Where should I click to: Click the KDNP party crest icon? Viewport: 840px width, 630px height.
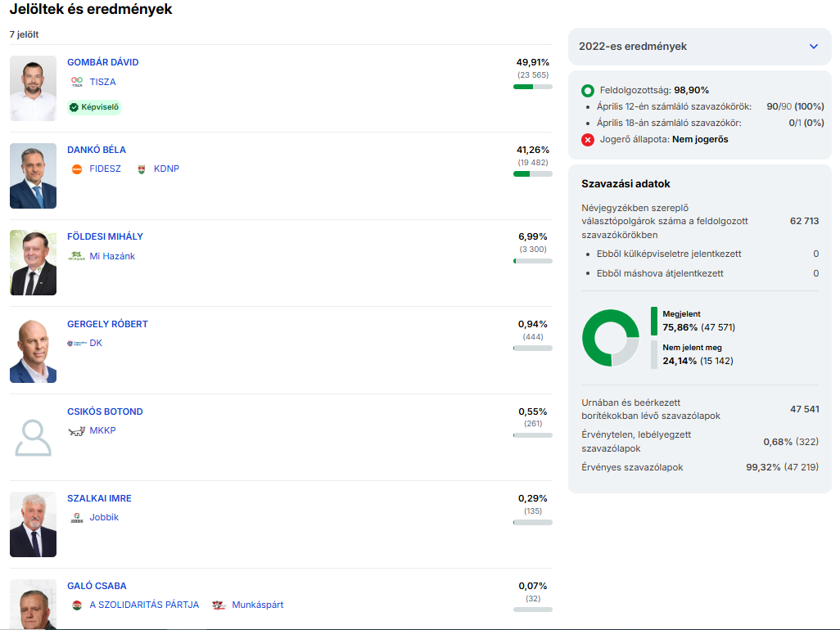click(x=142, y=169)
